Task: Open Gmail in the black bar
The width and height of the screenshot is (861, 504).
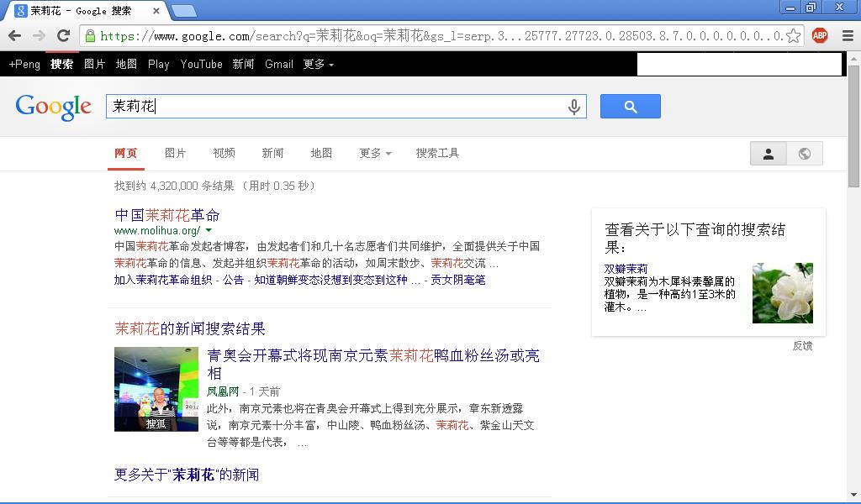Action: pos(279,64)
